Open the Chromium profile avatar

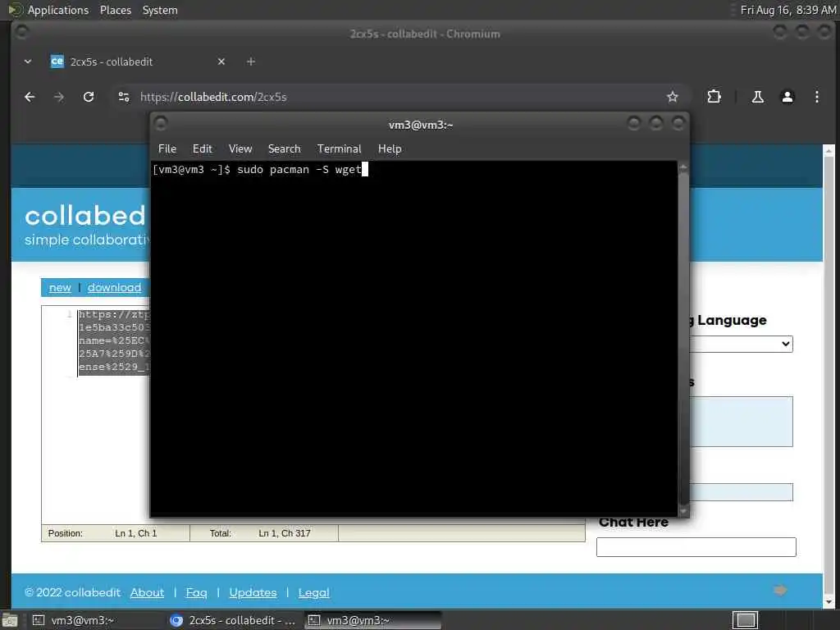(787, 97)
